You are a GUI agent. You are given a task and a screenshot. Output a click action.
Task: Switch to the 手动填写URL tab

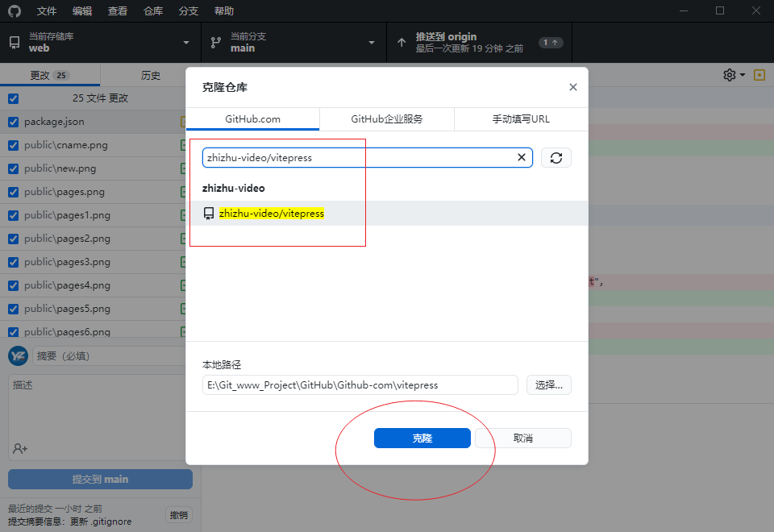coord(522,119)
